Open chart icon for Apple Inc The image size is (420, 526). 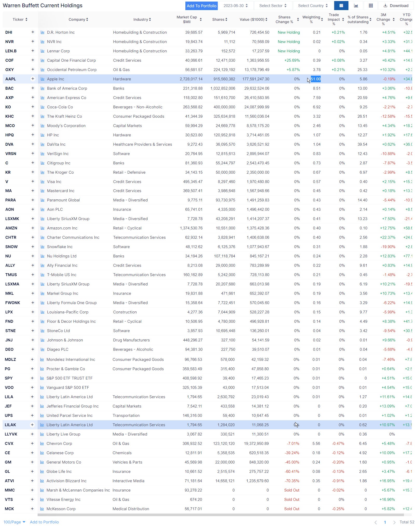(x=43, y=79)
